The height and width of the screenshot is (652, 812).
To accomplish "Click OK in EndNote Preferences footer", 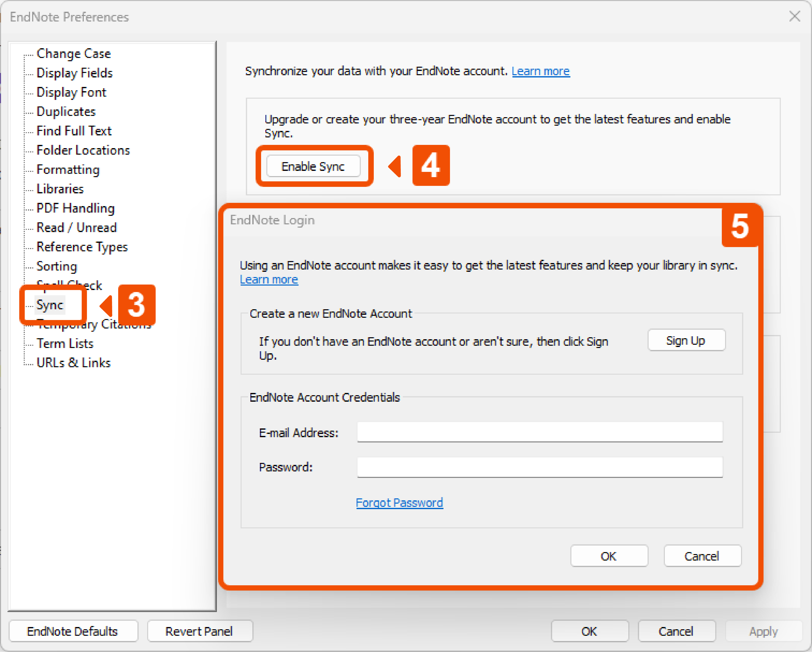I will (x=590, y=631).
